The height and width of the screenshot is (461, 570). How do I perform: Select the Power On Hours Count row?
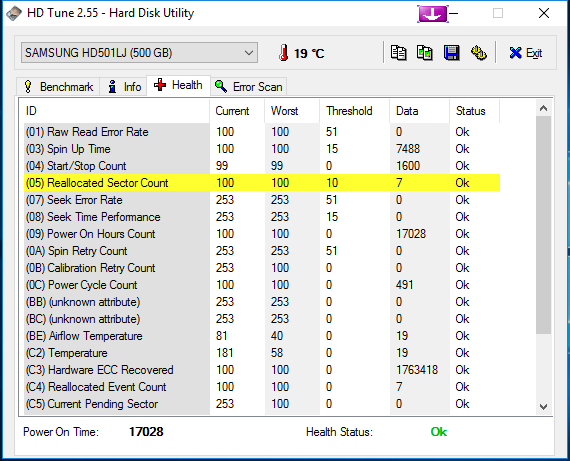[x=262, y=234]
